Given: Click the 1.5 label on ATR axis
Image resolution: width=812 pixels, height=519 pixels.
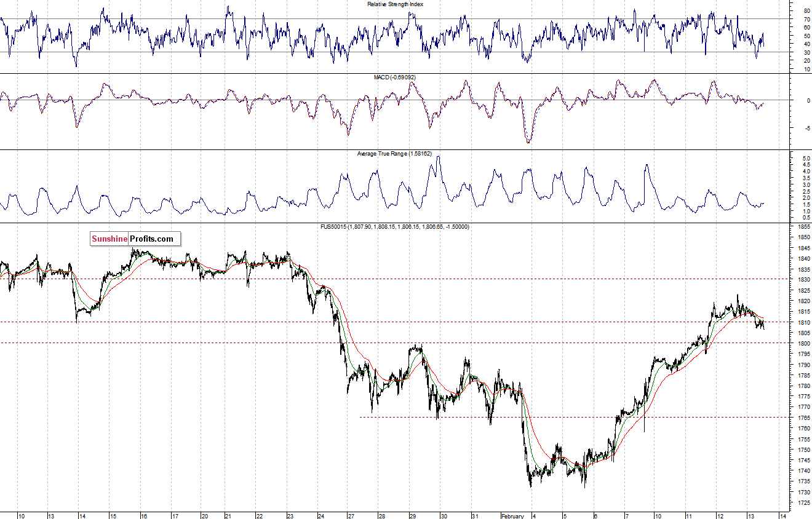Looking at the screenshot, I should 806,204.
